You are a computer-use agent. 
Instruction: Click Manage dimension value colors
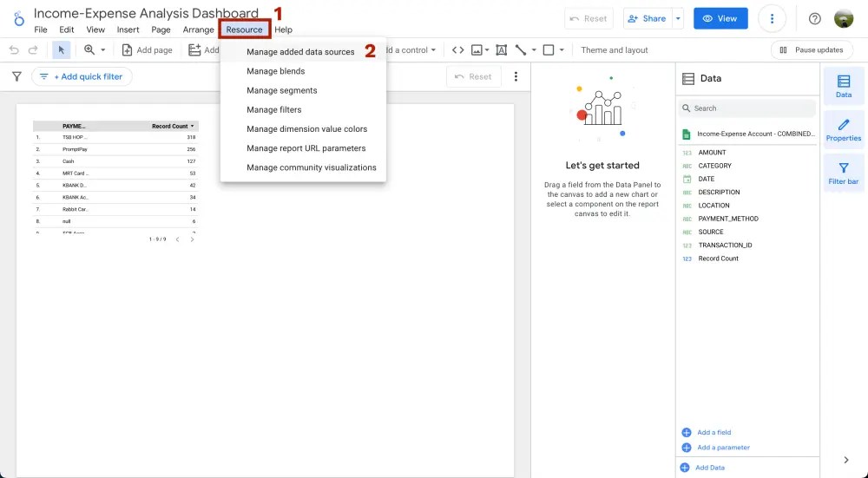click(x=306, y=129)
